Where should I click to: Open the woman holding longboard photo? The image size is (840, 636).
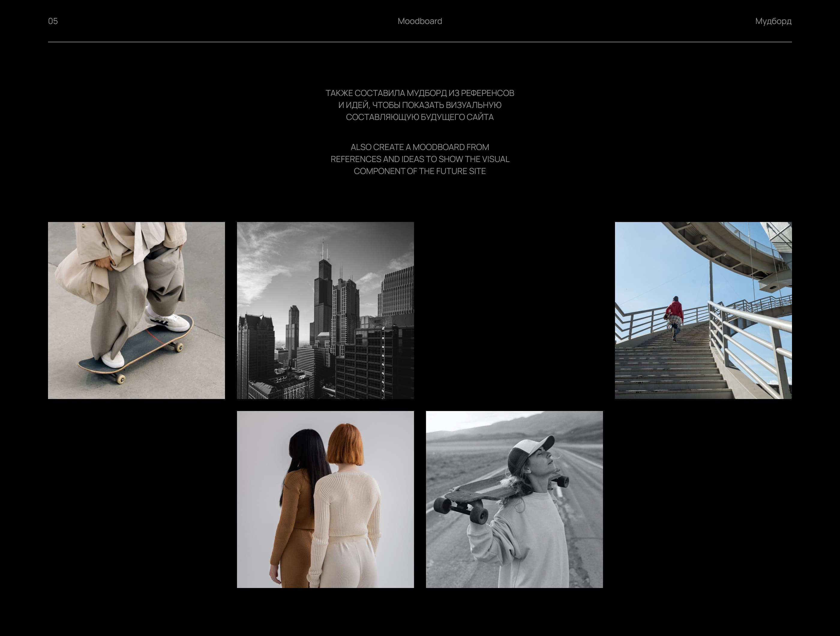tap(514, 499)
